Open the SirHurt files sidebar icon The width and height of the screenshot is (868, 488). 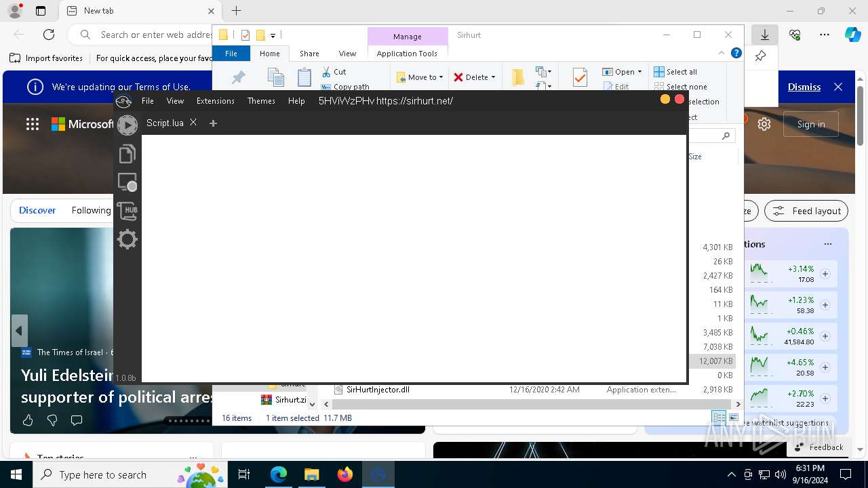pos(127,154)
